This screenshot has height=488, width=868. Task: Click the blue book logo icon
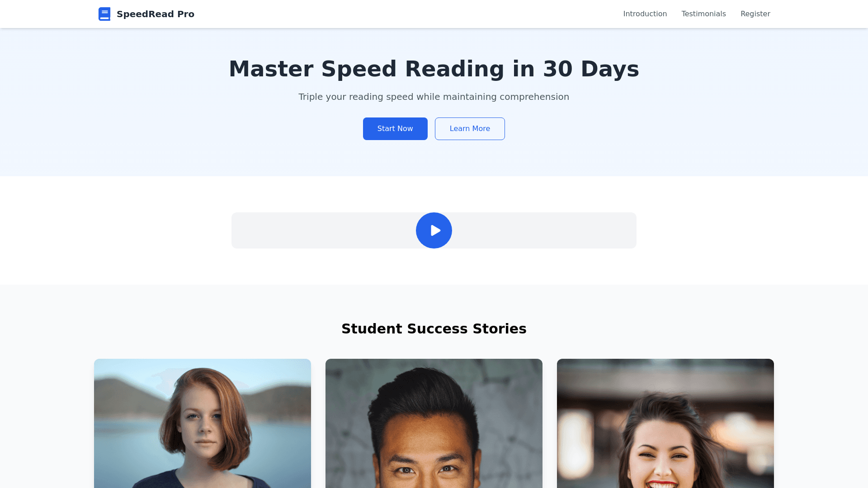tap(104, 14)
